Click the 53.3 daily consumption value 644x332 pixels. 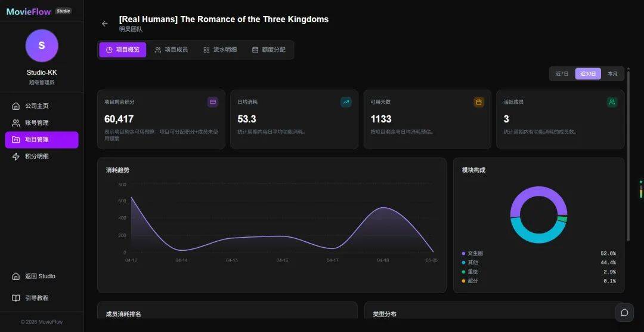tap(246, 119)
